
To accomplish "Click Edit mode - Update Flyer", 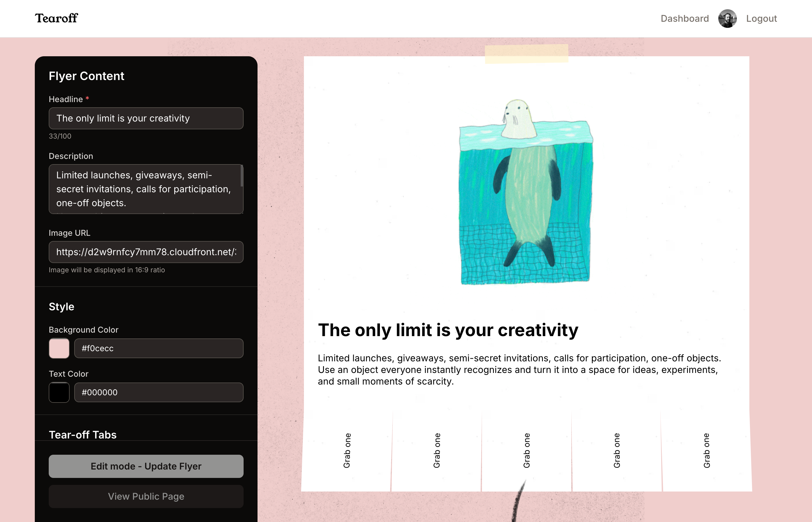I will click(146, 466).
